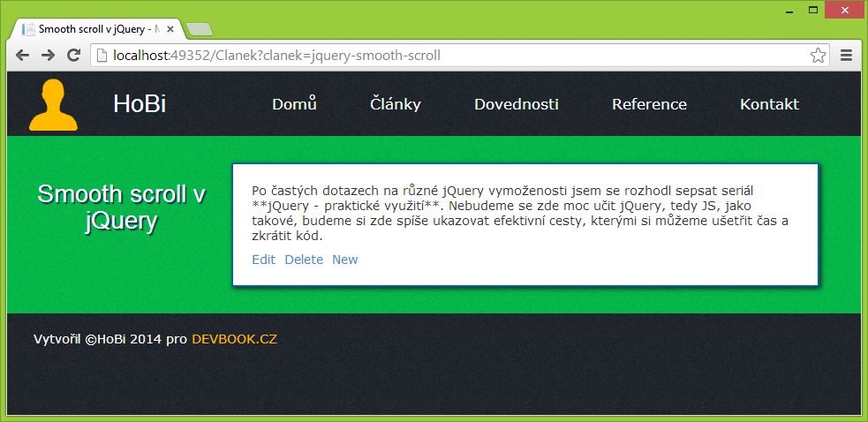868x422 pixels.
Task: Navigate to Domů in the menu
Action: tap(295, 104)
